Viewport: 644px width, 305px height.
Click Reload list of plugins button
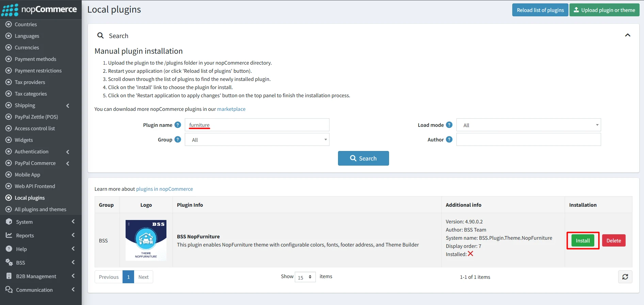click(x=540, y=10)
